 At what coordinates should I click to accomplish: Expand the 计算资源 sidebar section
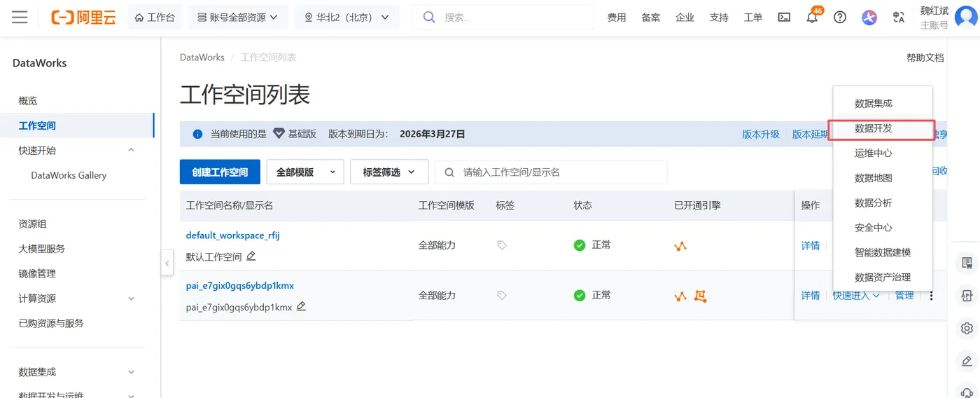tap(131, 298)
